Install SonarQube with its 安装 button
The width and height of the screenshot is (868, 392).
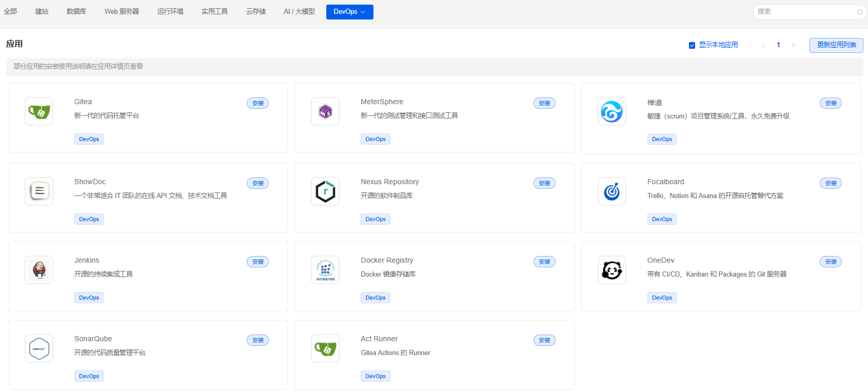(x=258, y=340)
